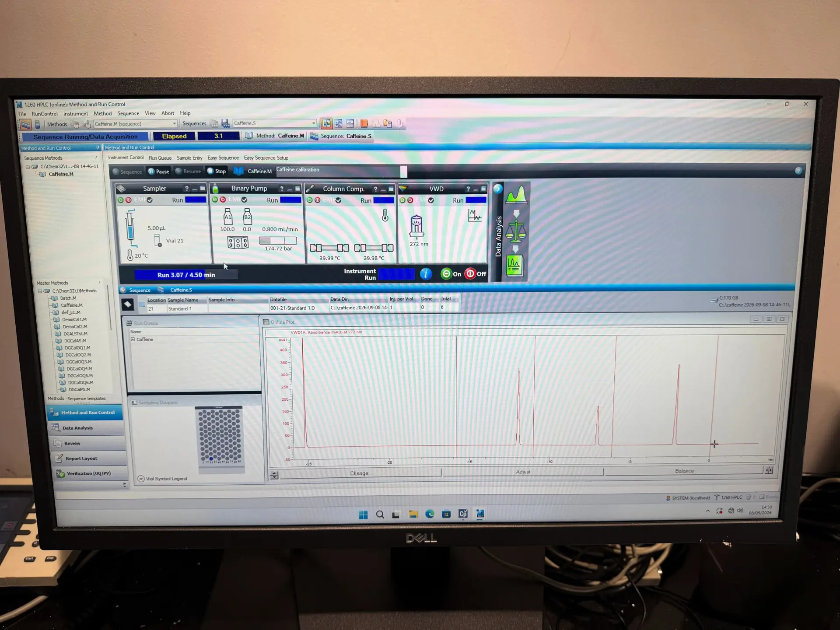Expand the Vial Symbol Legend
Viewport: 840px width, 630px height.
(x=141, y=479)
